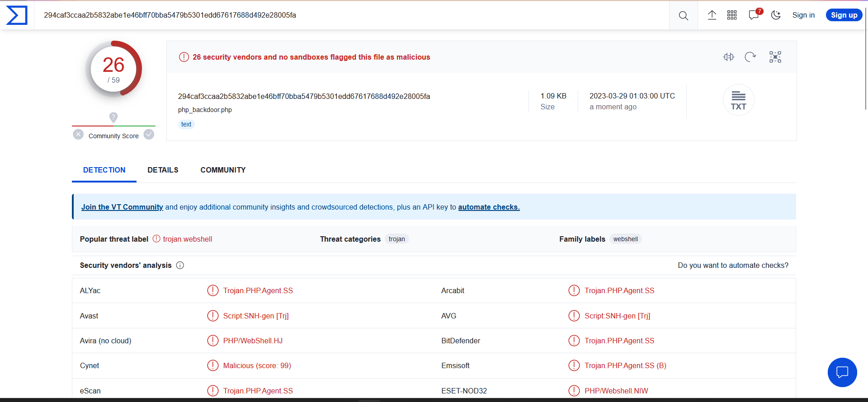The image size is (868, 402).
Task: Click the Community Score label
Action: pos(113,136)
